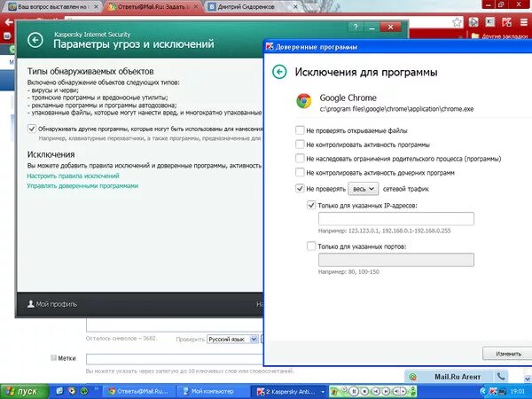This screenshot has width=532, height=399.
Task: Collapse Mail.Ru Agent panel chevron
Action: 527,378
